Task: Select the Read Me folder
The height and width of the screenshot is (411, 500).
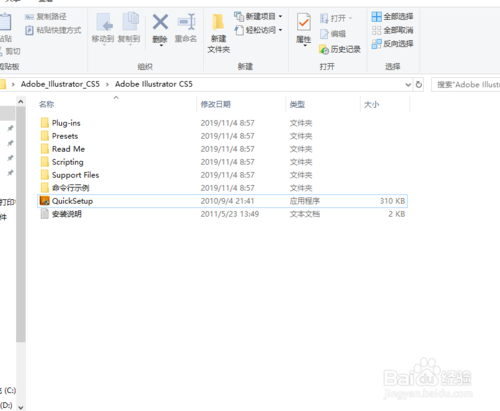Action: pos(222,149)
